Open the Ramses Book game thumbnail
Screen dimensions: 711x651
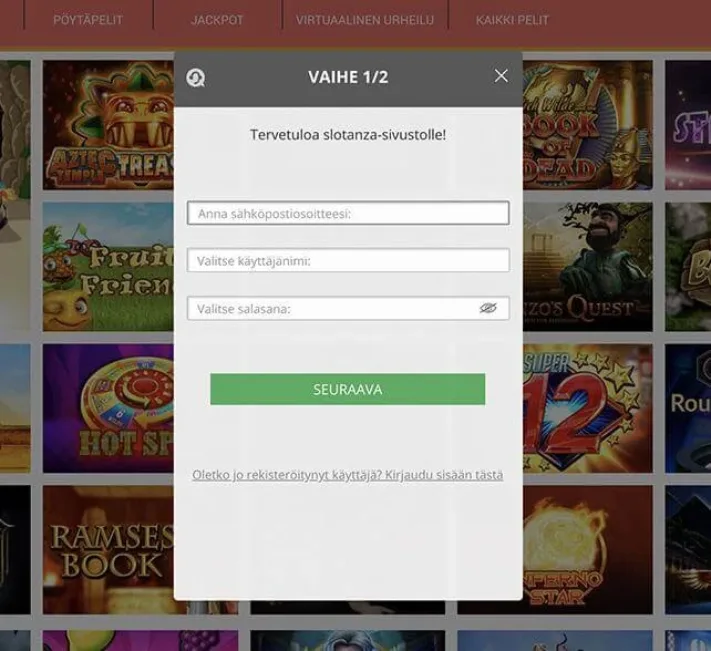coord(108,549)
